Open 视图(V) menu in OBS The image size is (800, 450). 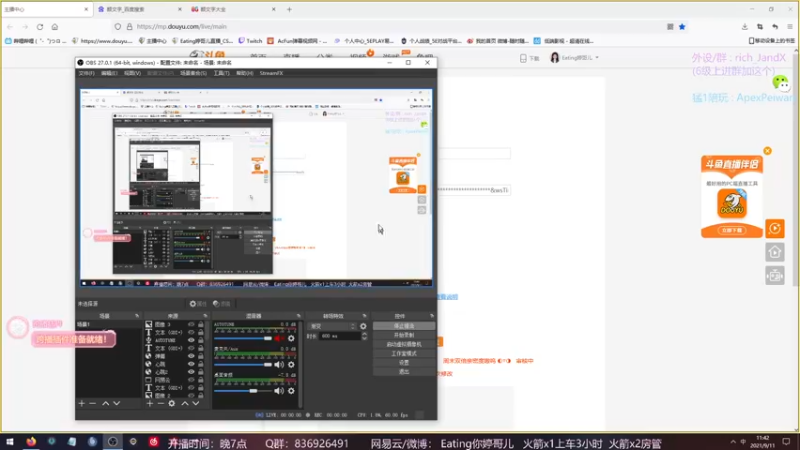tap(132, 73)
